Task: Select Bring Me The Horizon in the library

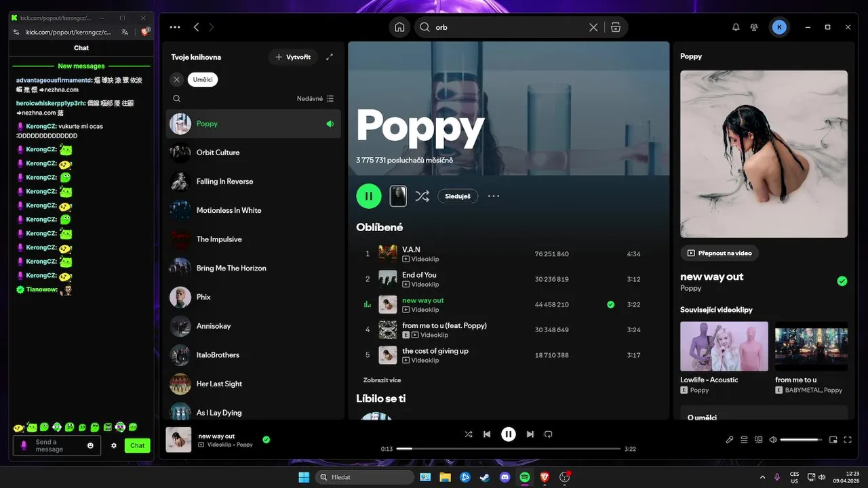Action: point(254,268)
